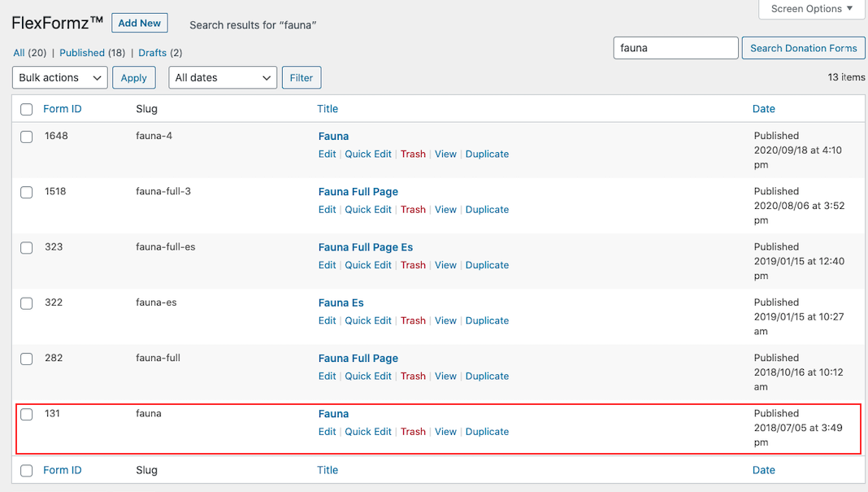
Task: Sort forms by Form ID column
Action: point(62,108)
